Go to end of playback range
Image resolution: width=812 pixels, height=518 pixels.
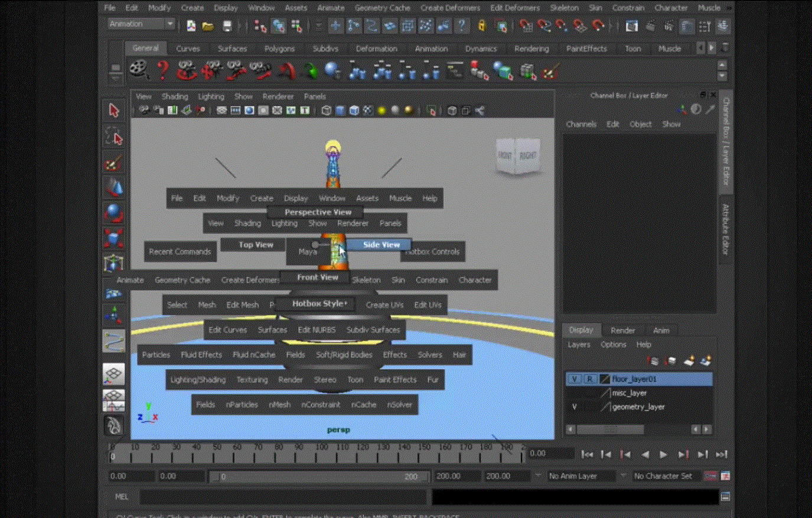pyautogui.click(x=721, y=455)
